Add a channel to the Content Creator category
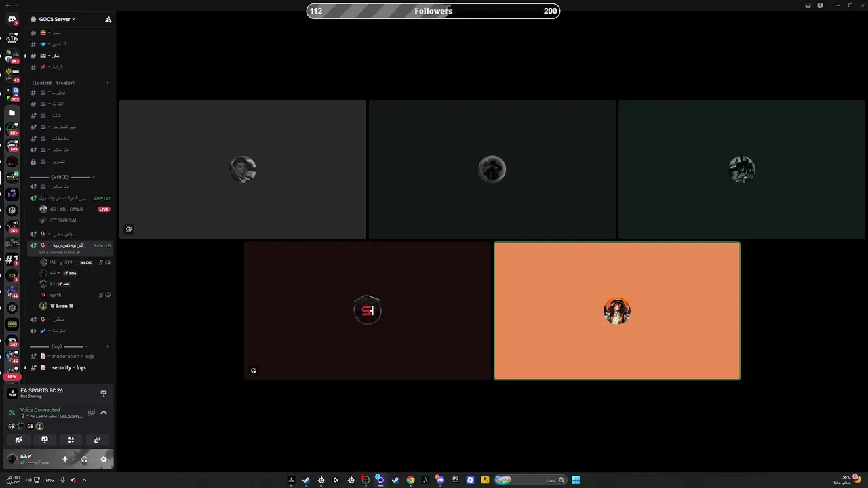Image resolution: width=868 pixels, height=488 pixels. (x=108, y=83)
